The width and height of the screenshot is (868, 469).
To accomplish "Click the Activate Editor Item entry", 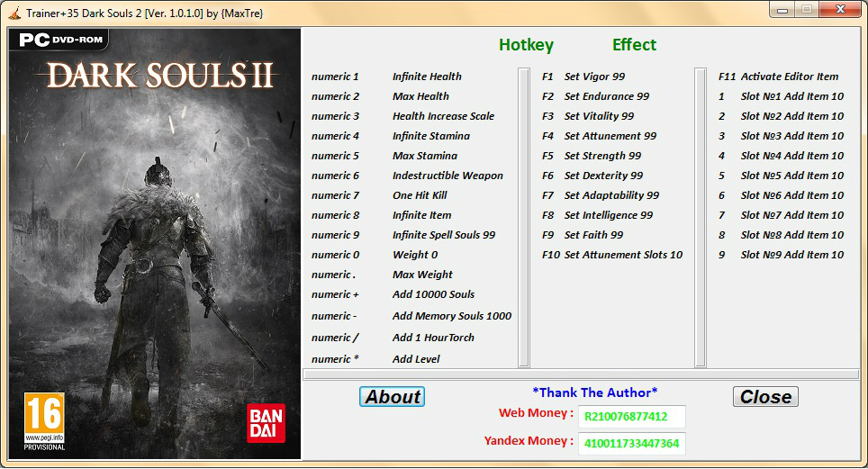I will [790, 77].
